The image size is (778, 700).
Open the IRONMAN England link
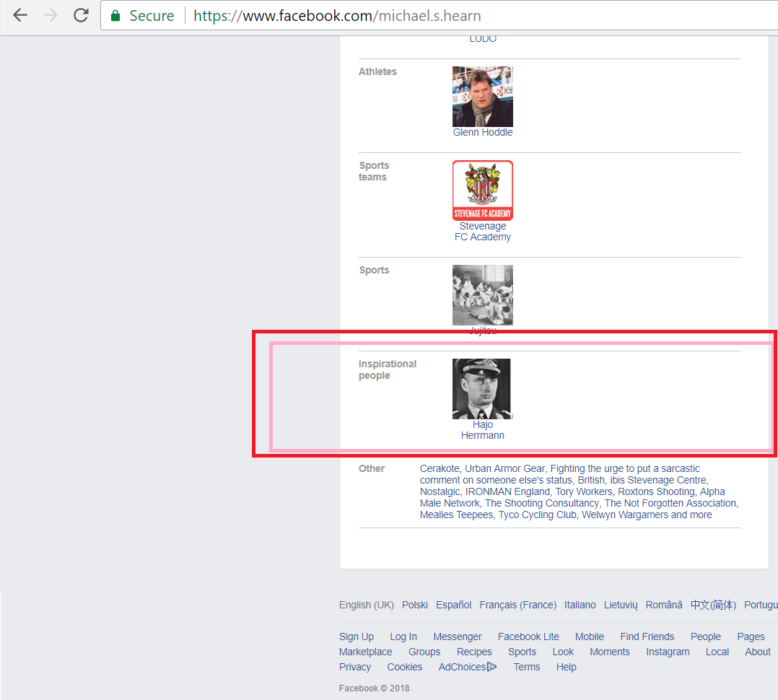(507, 491)
